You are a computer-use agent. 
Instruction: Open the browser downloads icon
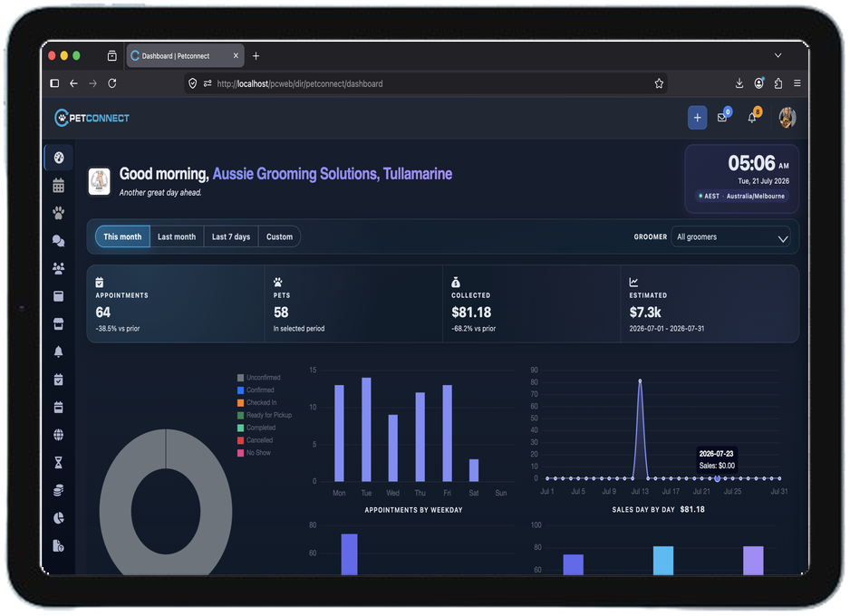click(x=739, y=83)
